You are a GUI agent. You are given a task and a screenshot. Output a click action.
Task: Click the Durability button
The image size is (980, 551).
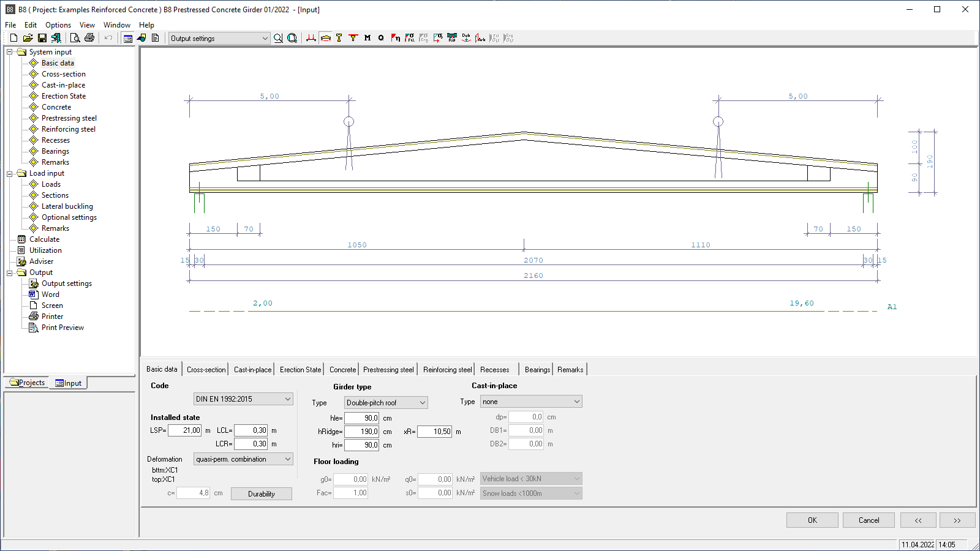point(262,494)
